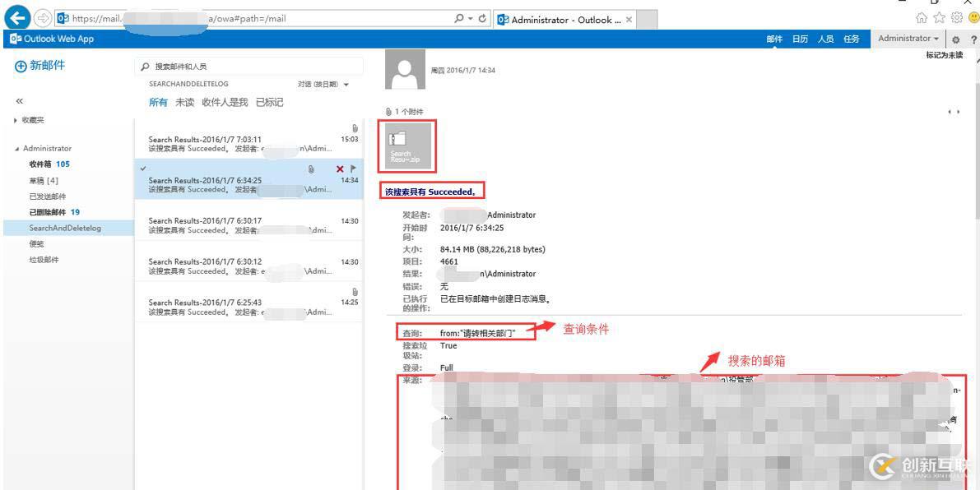Click the Administrator - Outlook browser tab

[x=565, y=20]
